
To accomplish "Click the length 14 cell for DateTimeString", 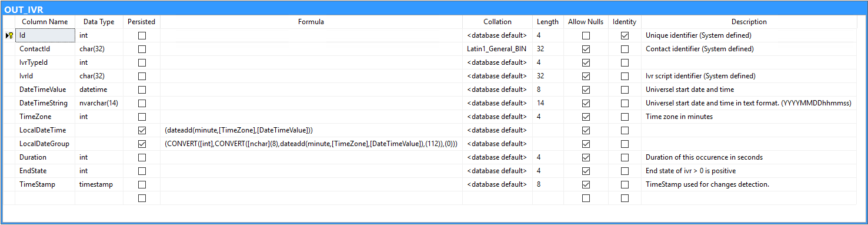I will click(x=547, y=103).
